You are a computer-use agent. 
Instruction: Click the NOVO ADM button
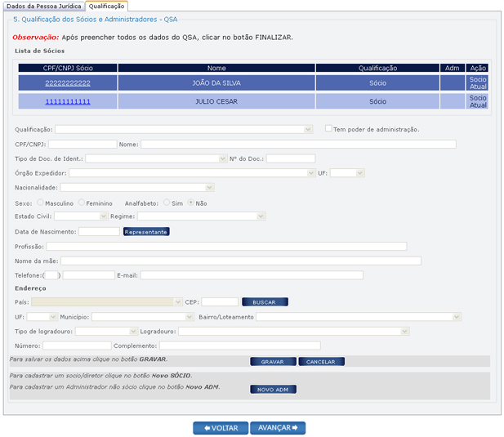coord(273,390)
